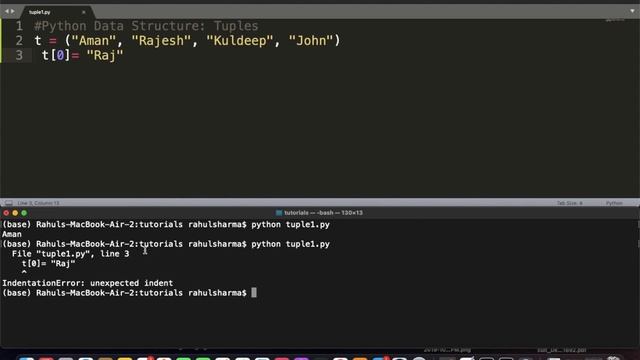Open the tab list dropdown arrow at the top right
640x360 pixels.
coord(632,11)
